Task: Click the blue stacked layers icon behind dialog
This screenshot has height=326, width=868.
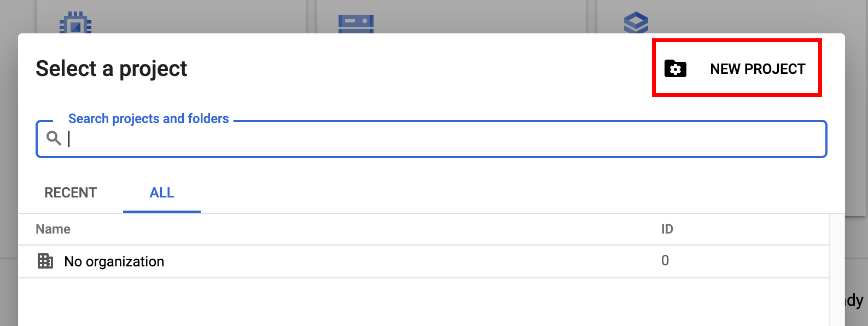Action: [x=636, y=22]
